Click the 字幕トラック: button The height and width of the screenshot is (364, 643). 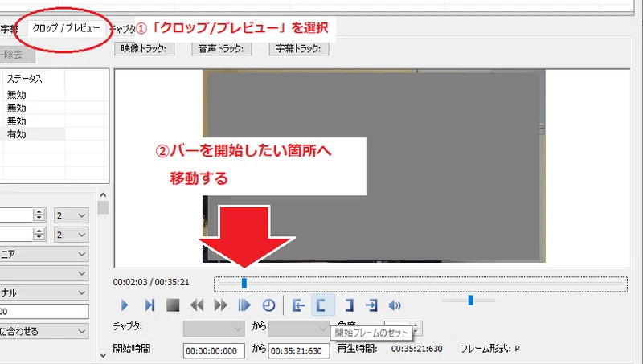coord(298,48)
